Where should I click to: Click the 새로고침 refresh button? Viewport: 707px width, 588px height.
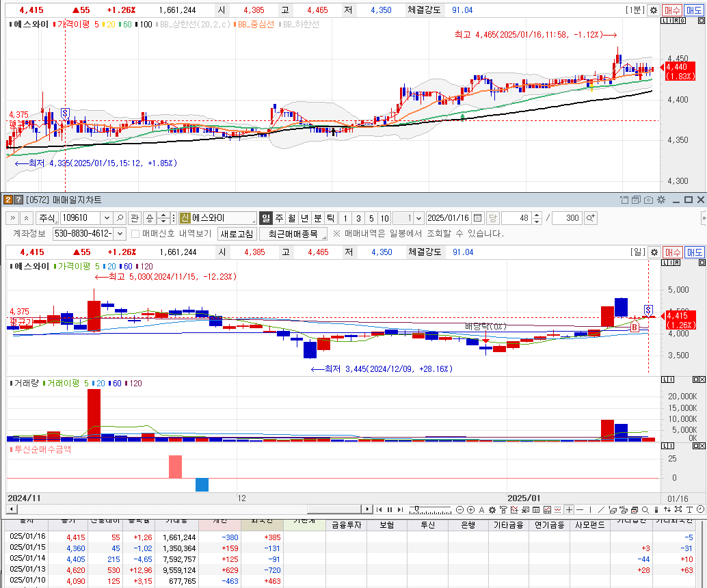click(237, 234)
